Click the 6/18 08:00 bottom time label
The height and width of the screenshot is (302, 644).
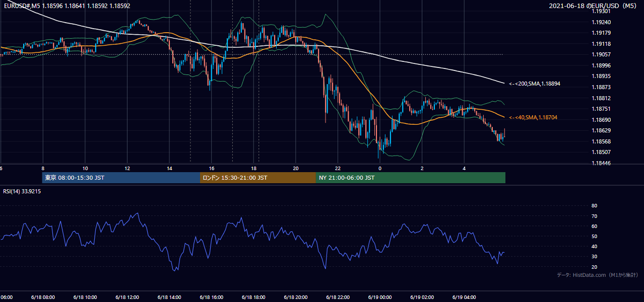pos(43,297)
